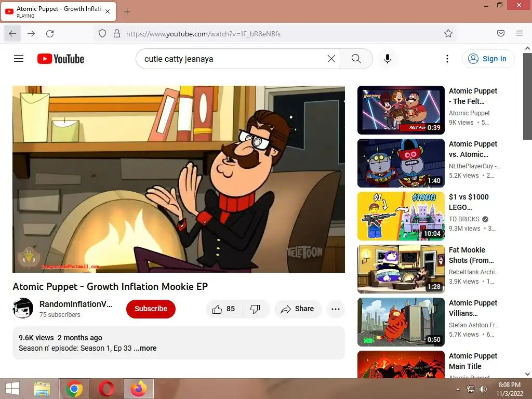Open the YouTube hamburger guide menu
Image resolution: width=532 pixels, height=399 pixels.
click(19, 59)
